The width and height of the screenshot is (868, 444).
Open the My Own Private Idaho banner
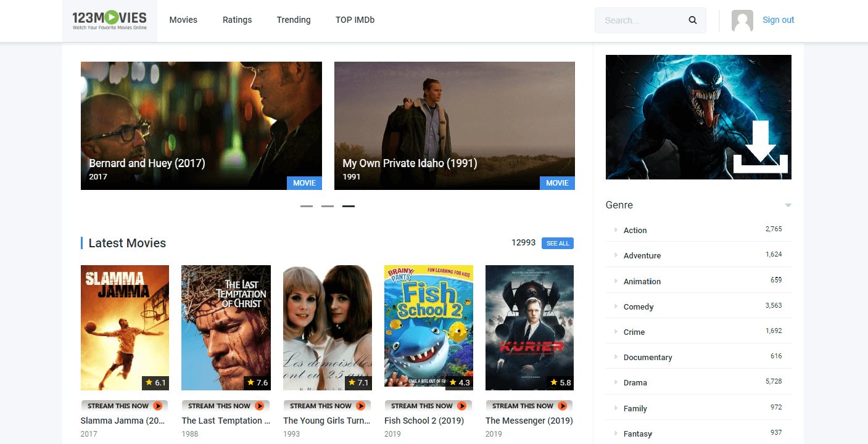pyautogui.click(x=455, y=126)
